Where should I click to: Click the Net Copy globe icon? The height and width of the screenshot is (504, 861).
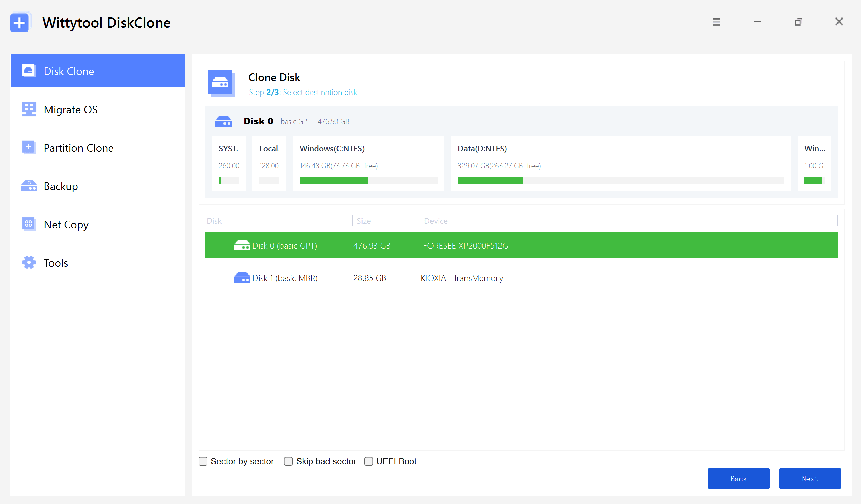click(29, 224)
